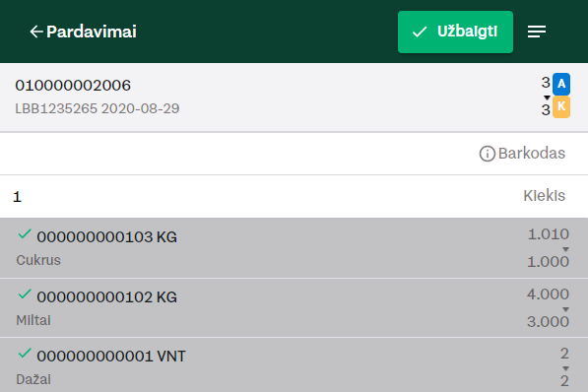Click the arrow between 4.000 and 3.000
The image size is (588, 392).
coord(565,309)
